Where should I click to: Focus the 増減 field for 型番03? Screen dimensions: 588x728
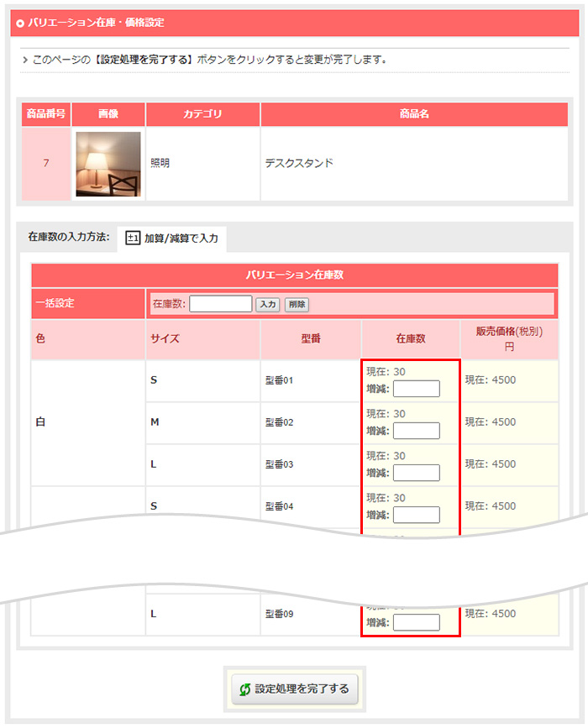pyautogui.click(x=416, y=473)
